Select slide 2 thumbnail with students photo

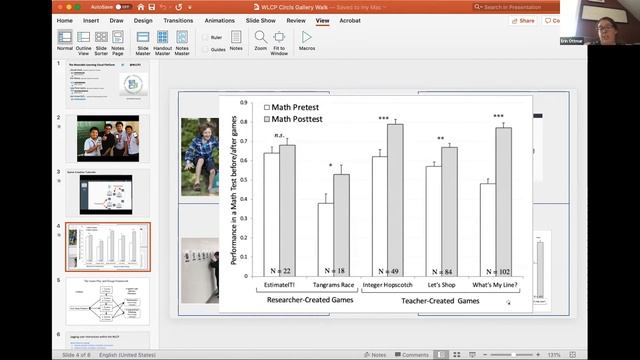[x=108, y=138]
